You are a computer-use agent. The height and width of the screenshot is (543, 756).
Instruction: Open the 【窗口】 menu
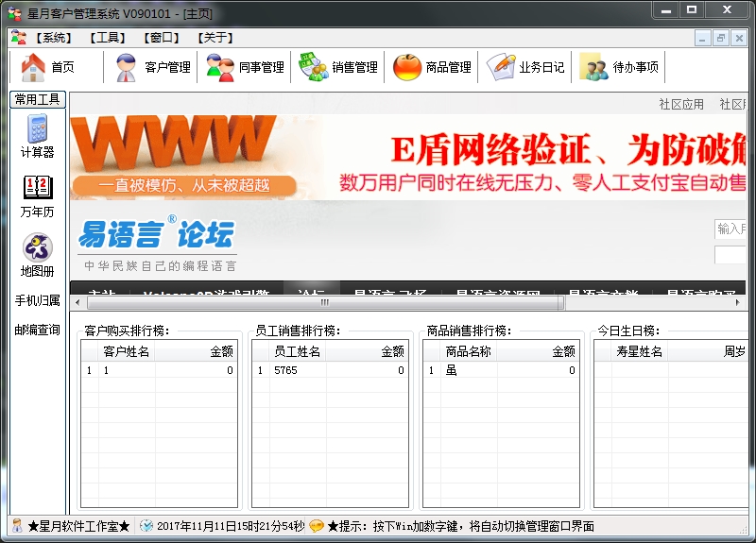coord(162,38)
